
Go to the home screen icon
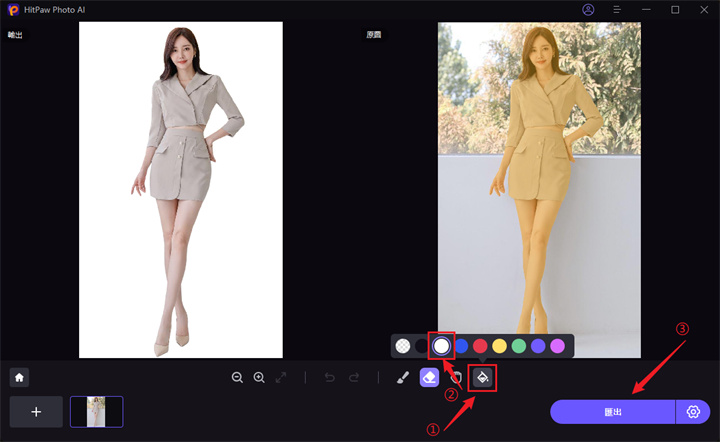pos(19,378)
